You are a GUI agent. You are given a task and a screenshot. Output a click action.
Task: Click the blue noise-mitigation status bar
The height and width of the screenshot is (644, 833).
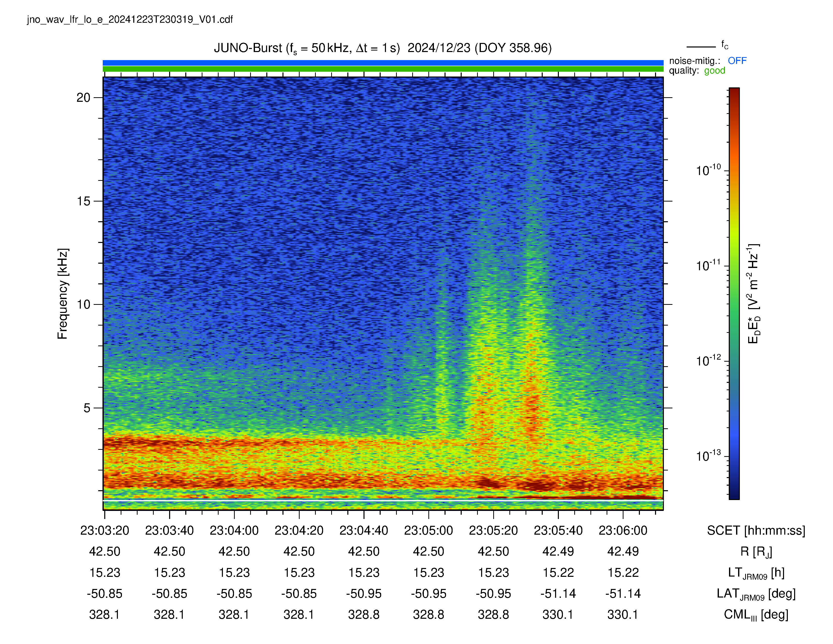coord(383,63)
